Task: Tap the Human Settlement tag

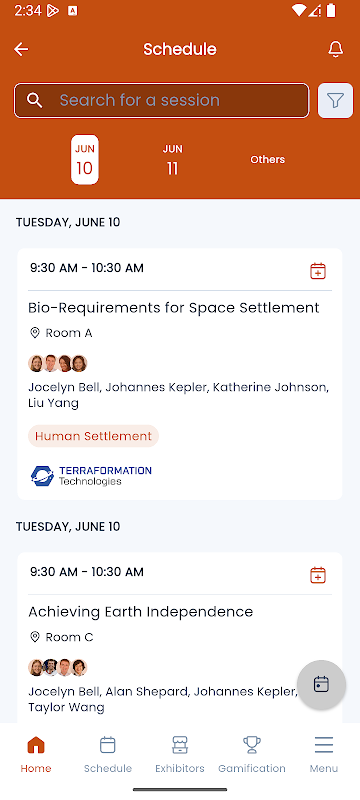Action: point(93,436)
